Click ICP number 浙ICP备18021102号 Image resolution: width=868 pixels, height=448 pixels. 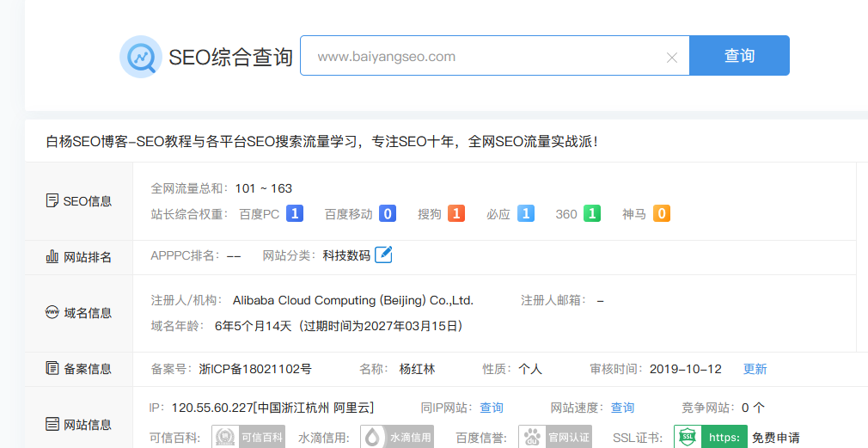[255, 369]
